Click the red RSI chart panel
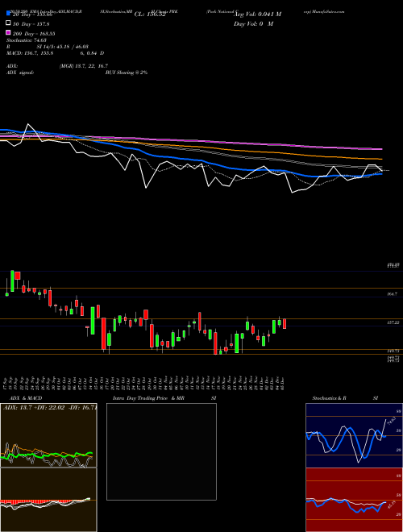Viewport: 403px width, 532px height. pyautogui.click(x=354, y=500)
